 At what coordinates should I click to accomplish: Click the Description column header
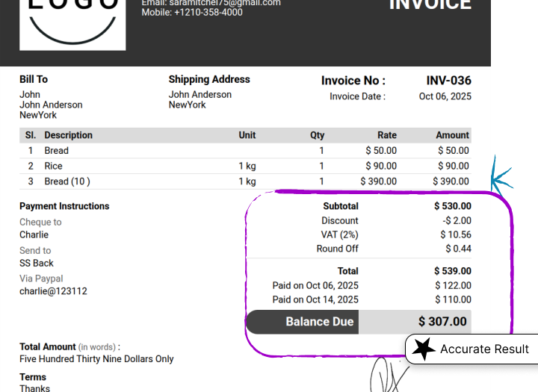[x=68, y=135]
